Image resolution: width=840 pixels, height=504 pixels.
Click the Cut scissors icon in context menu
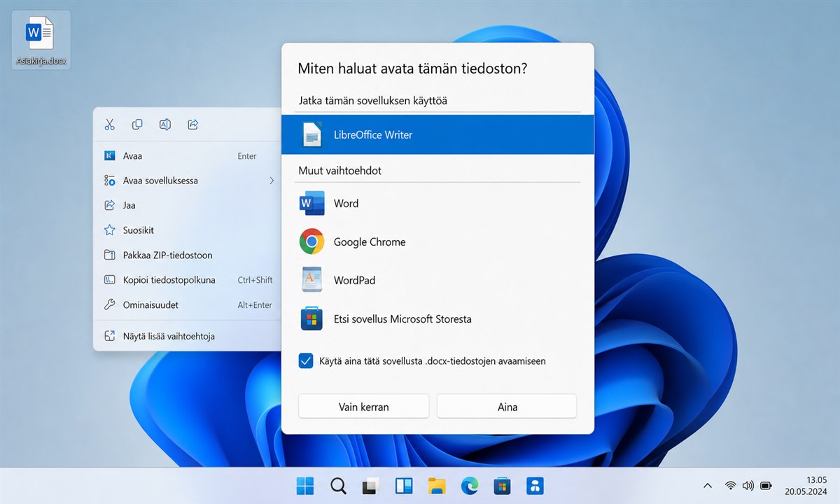pos(109,125)
